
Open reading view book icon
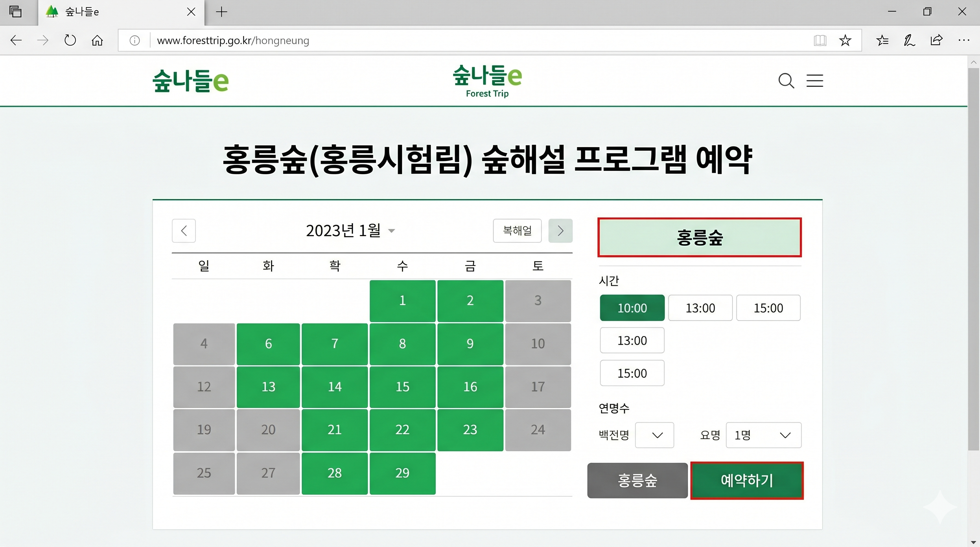(820, 40)
